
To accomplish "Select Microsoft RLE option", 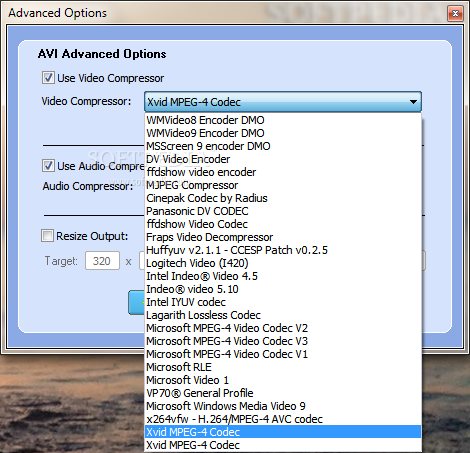I will click(283, 367).
